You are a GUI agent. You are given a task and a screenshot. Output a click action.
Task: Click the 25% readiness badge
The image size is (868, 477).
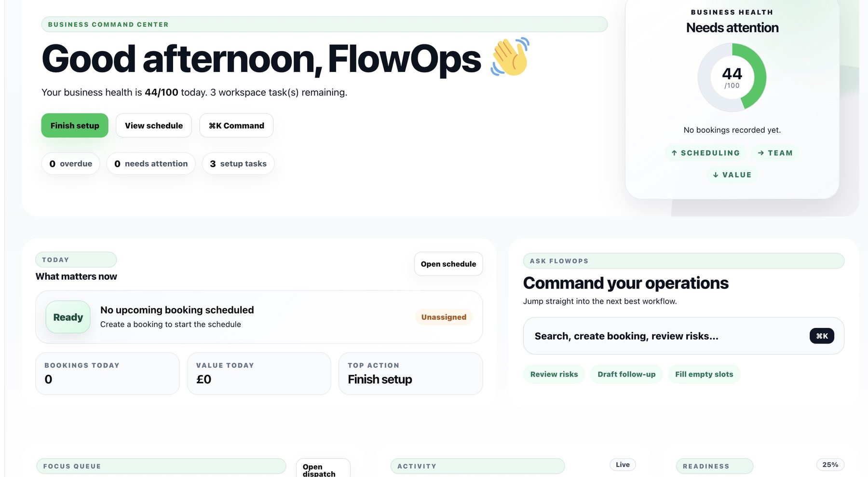coord(830,464)
